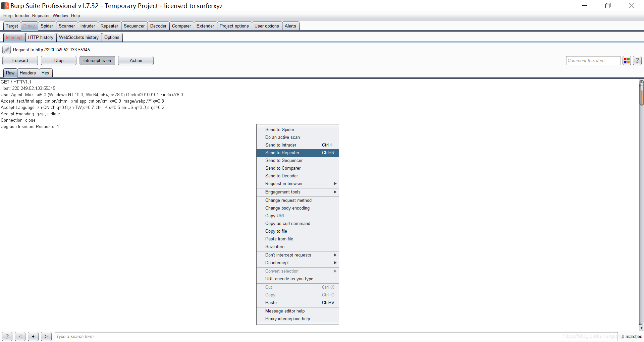This screenshot has height=342, width=644.
Task: Select Save item
Action: pos(298,247)
